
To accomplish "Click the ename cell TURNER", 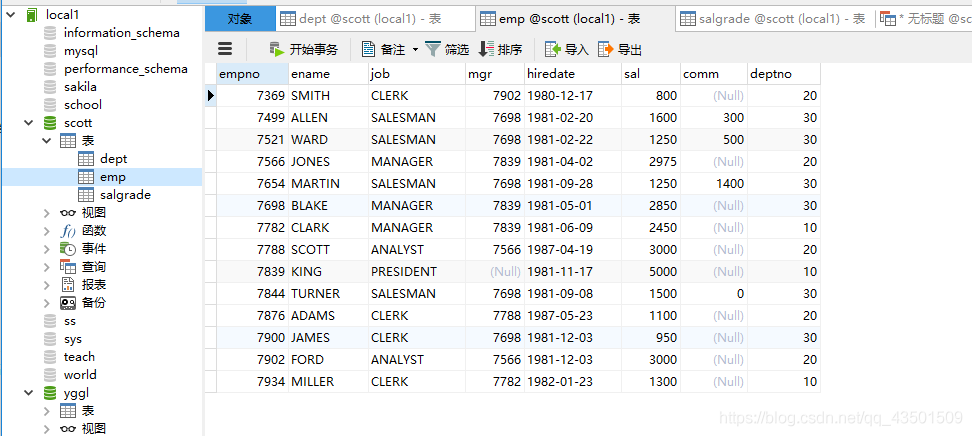I will (x=329, y=293).
